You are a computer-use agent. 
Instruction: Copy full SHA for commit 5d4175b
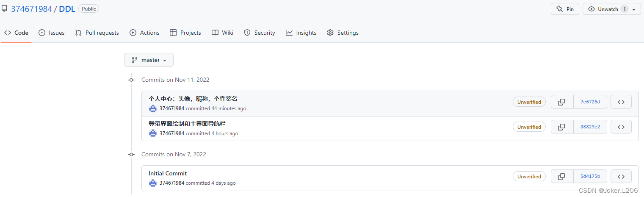click(x=562, y=176)
